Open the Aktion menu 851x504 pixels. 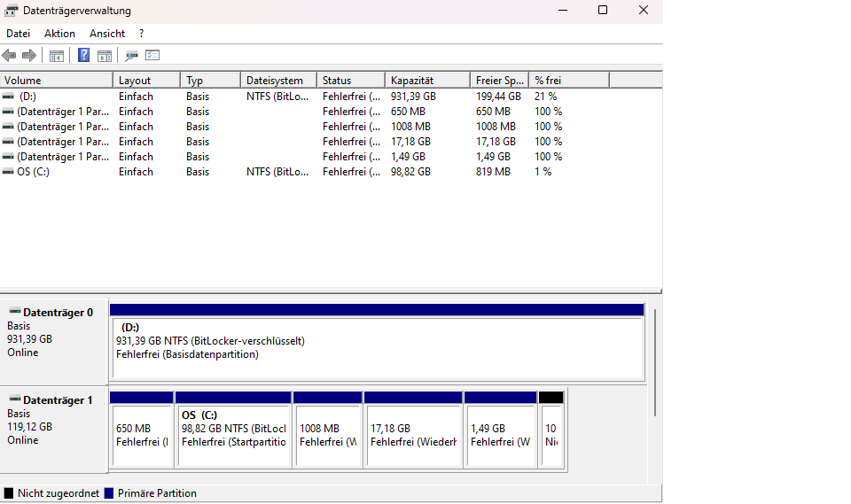[x=59, y=34]
